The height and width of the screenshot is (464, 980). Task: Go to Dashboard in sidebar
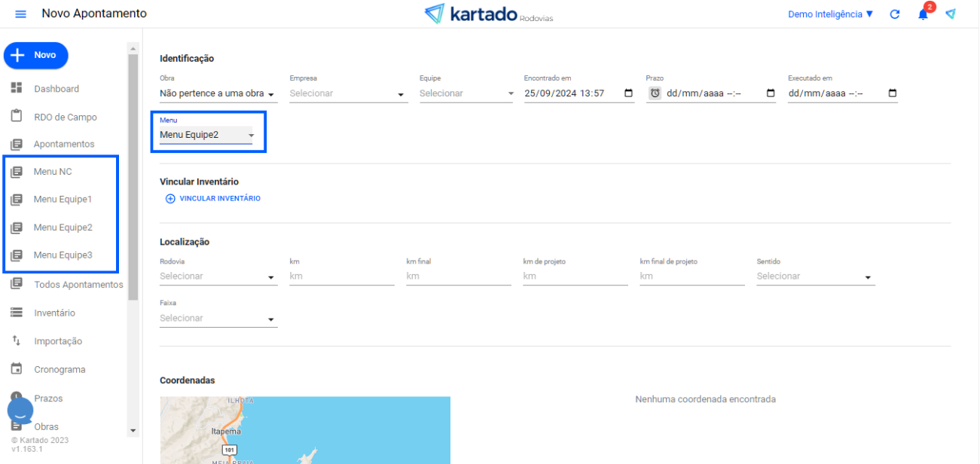pos(56,89)
